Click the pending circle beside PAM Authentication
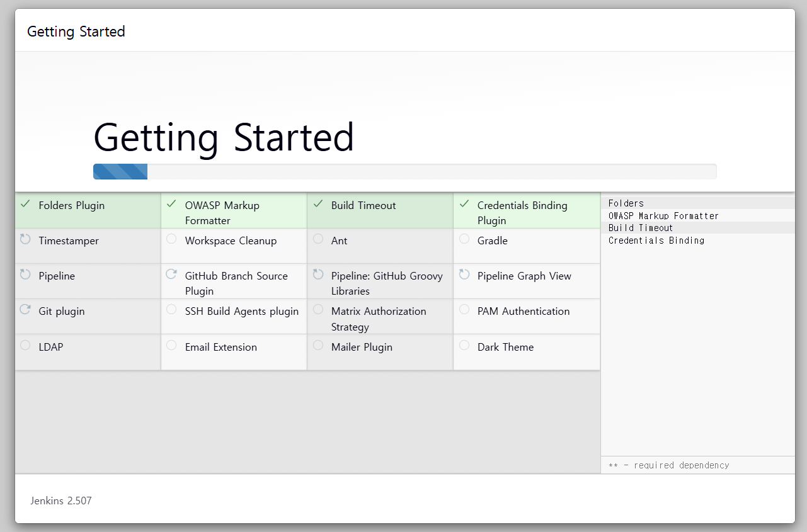The height and width of the screenshot is (532, 807). pyautogui.click(x=464, y=310)
